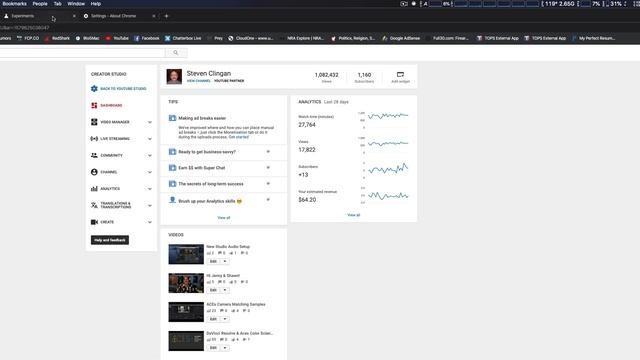Expand the secrets of long-term success tip
This screenshot has height=360, width=640.
point(268,184)
